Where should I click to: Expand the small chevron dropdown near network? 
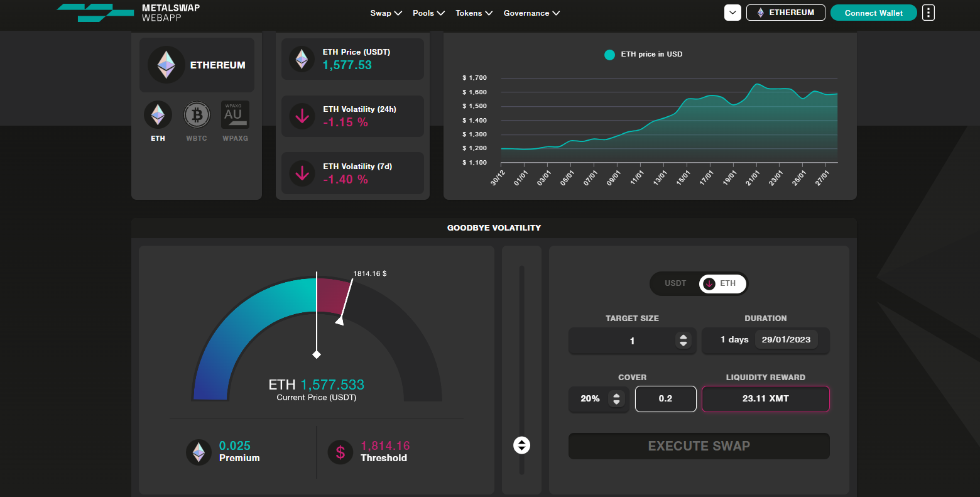coord(732,13)
